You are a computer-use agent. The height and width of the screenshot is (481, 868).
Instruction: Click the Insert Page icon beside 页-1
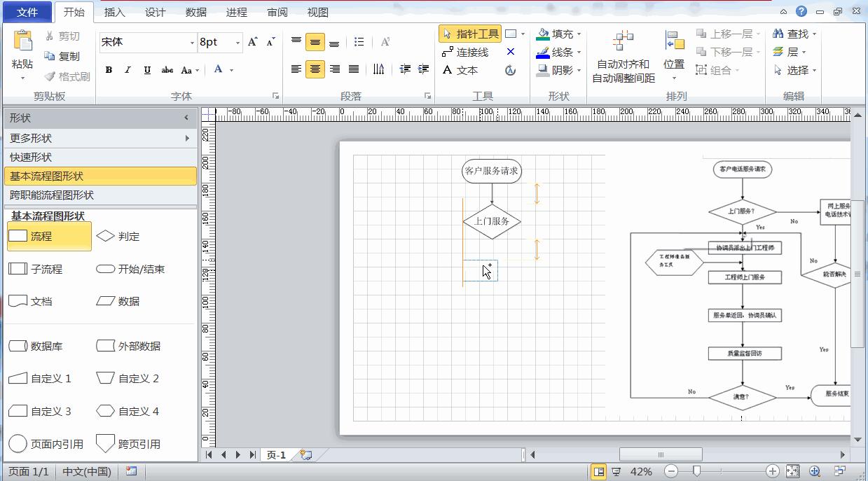(x=305, y=455)
